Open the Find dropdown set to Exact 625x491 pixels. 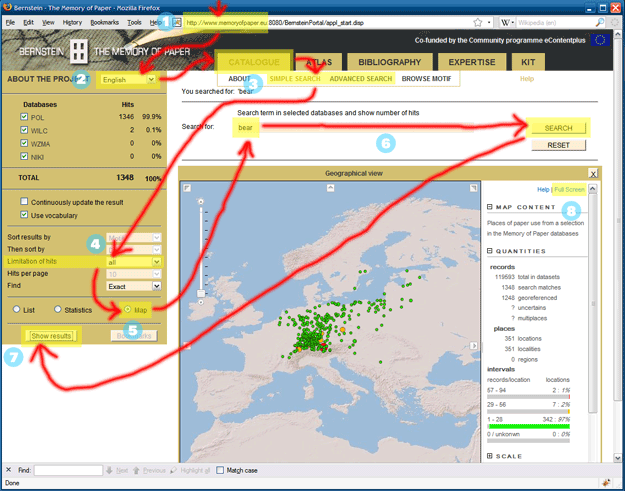[x=134, y=286]
